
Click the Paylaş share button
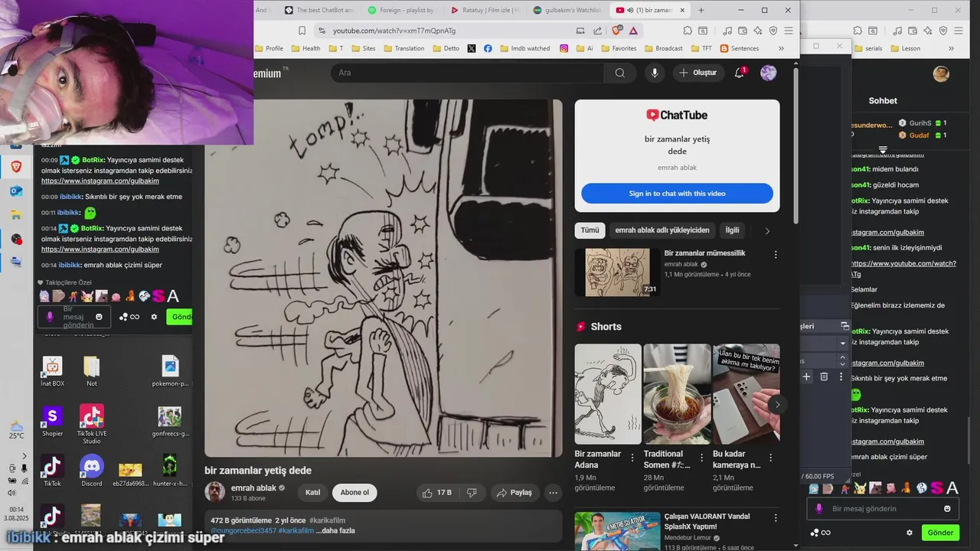pos(514,493)
